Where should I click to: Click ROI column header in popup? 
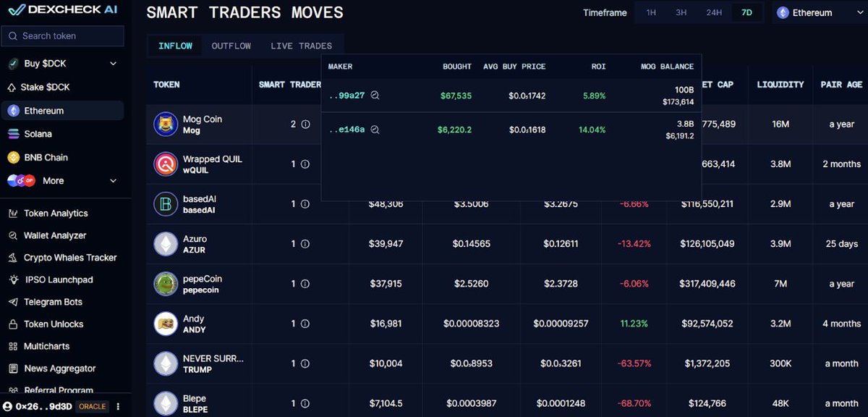tap(598, 67)
